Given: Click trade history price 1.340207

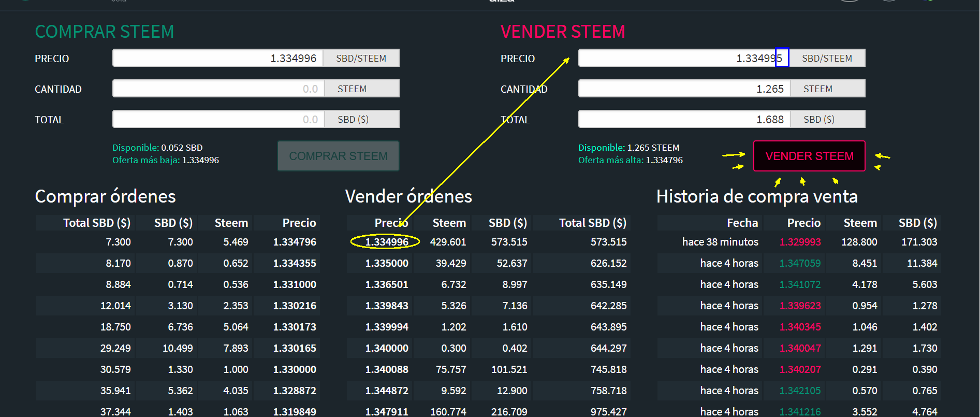Looking at the screenshot, I should 800,369.
